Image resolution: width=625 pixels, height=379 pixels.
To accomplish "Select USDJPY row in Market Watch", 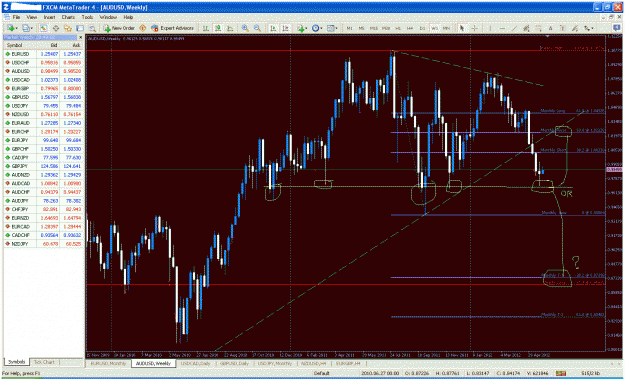I will [x=43, y=106].
